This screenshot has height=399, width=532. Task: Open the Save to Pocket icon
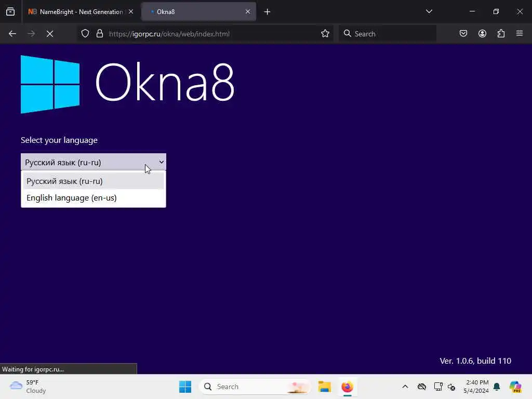pos(463,34)
